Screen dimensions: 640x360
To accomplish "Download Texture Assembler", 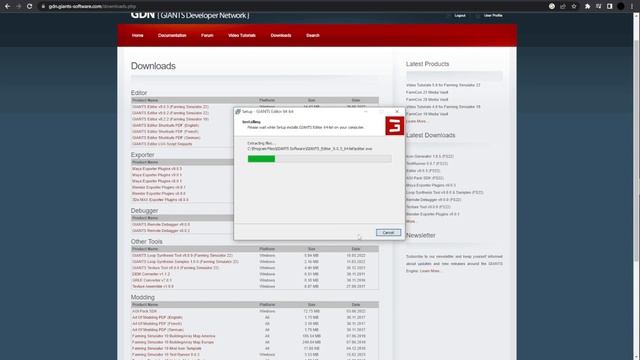I will tap(153, 286).
